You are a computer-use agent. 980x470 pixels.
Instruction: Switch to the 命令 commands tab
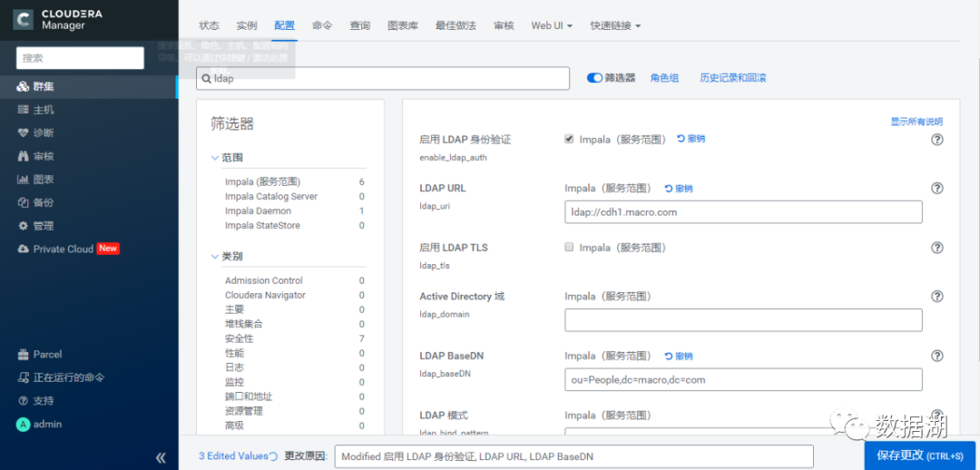tap(322, 25)
